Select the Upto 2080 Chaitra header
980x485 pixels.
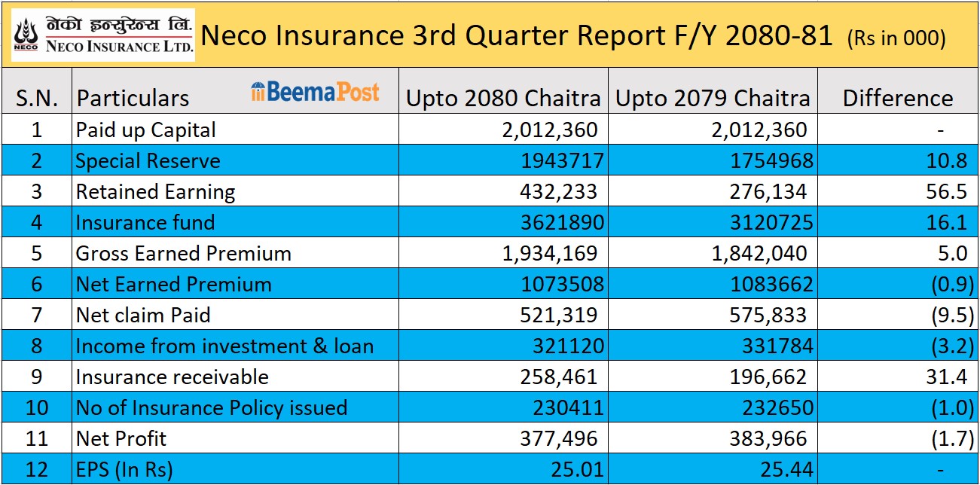pos(503,98)
